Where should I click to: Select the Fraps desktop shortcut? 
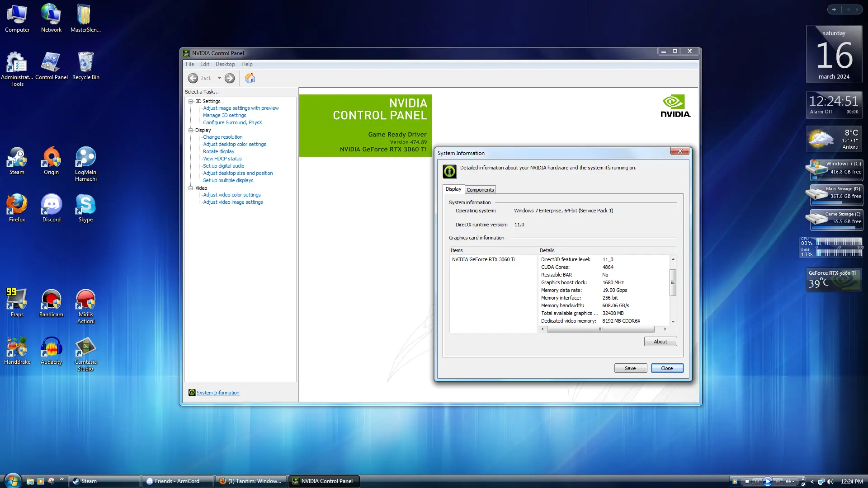[x=17, y=304]
